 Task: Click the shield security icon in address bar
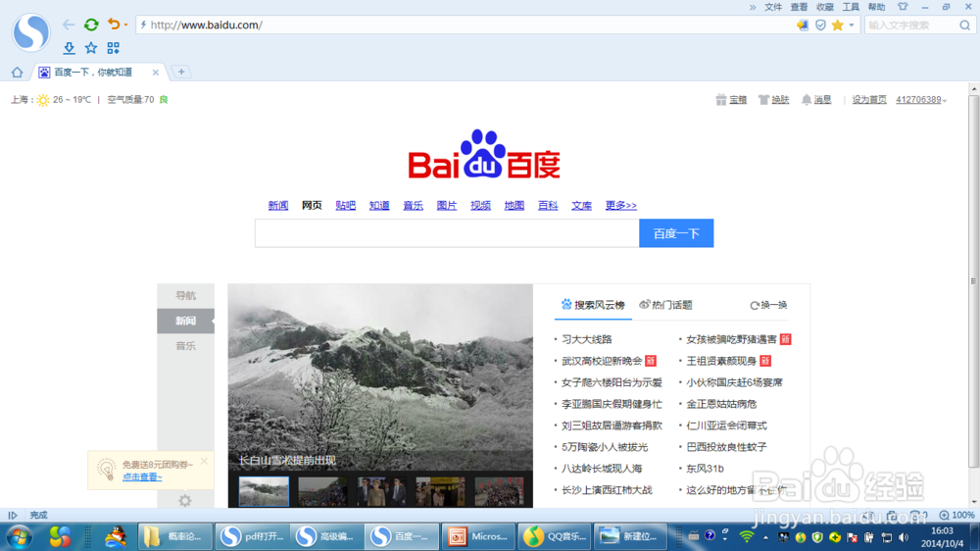pyautogui.click(x=820, y=25)
